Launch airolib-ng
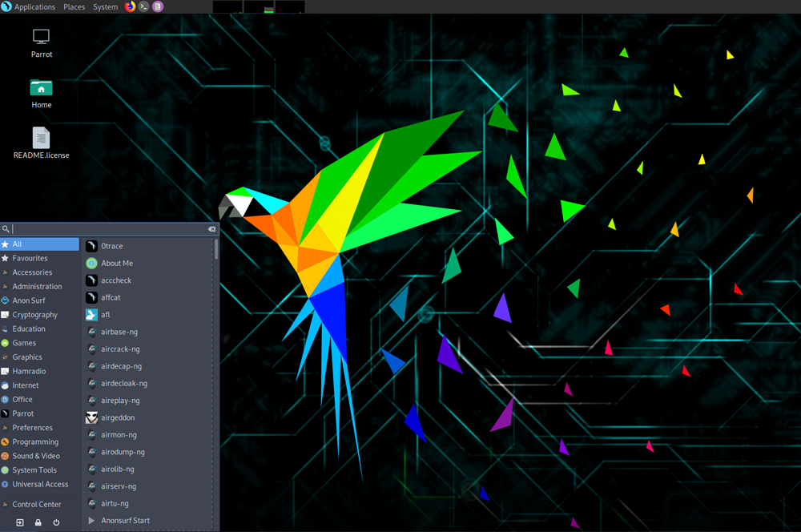801x532 pixels. 148,470
